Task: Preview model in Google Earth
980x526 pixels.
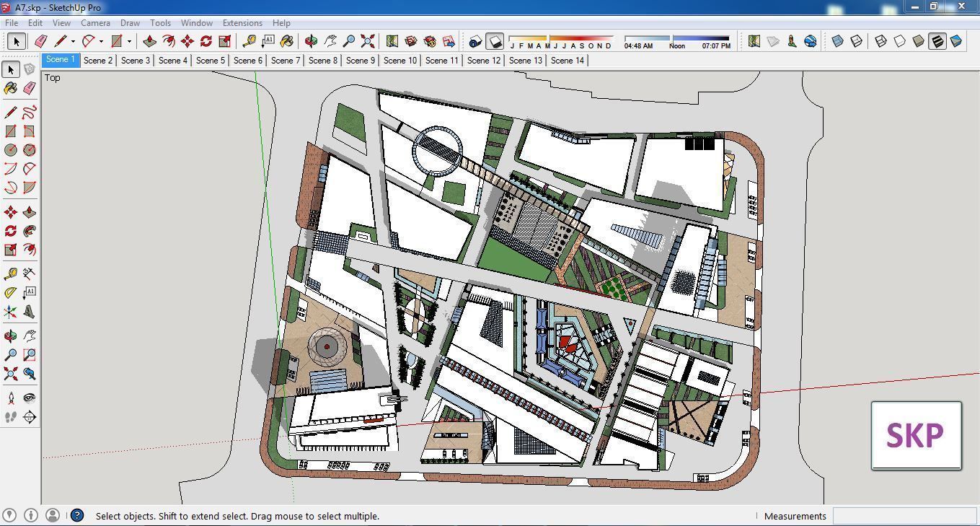Action: pyautogui.click(x=811, y=41)
